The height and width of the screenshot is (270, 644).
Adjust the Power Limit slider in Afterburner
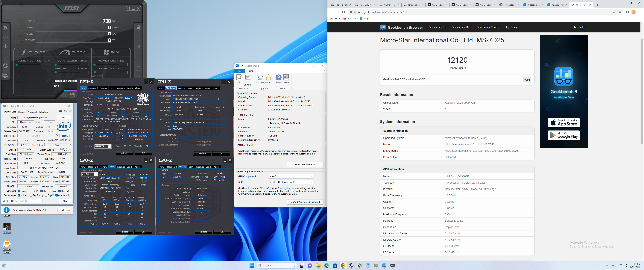(106, 65)
